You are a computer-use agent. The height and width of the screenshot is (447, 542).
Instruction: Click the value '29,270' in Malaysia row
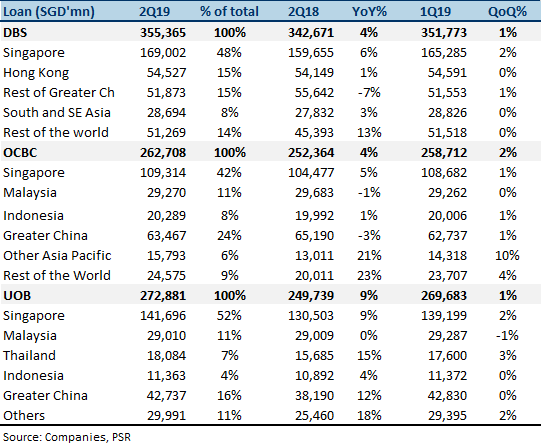[x=166, y=193]
